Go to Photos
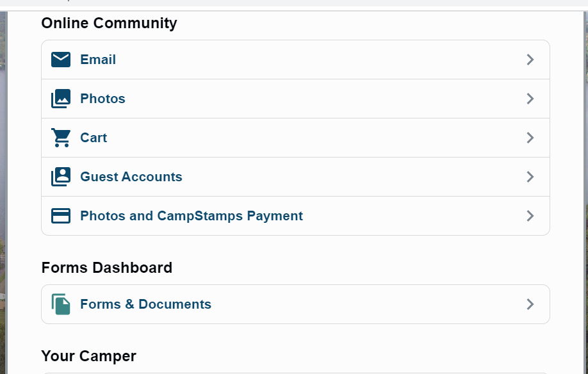Image resolution: width=588 pixels, height=374 pixels. [102, 99]
